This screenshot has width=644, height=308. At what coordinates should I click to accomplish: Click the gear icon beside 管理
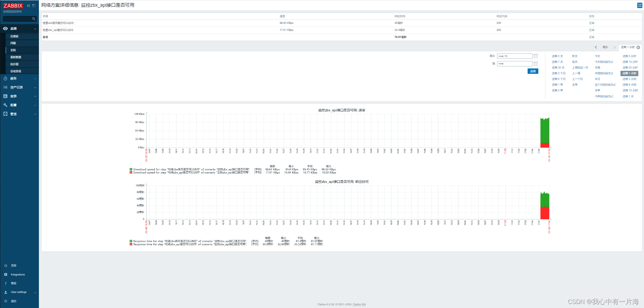pyautogui.click(x=5, y=114)
